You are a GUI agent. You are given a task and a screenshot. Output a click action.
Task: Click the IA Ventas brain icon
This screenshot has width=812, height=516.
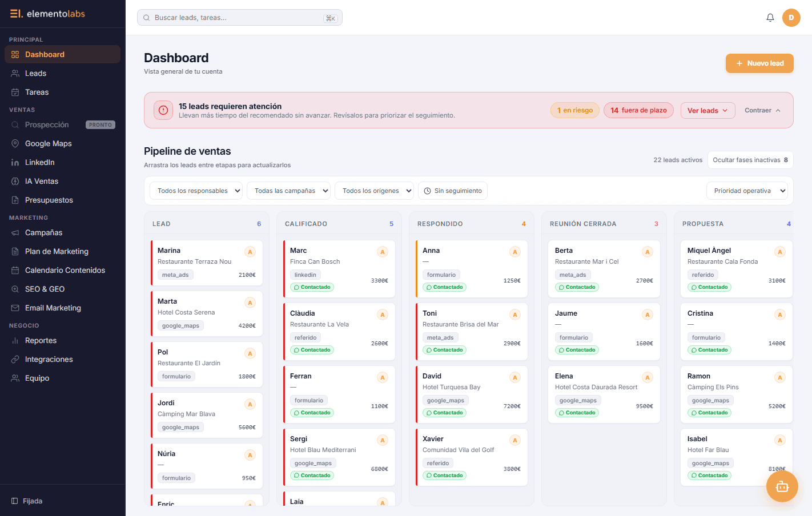[15, 182]
